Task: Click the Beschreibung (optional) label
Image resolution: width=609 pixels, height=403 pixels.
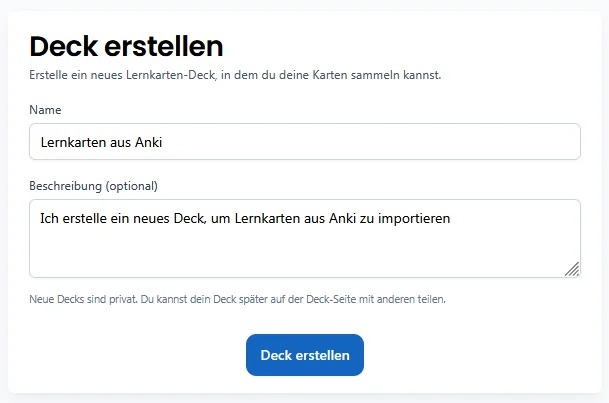Action: pyautogui.click(x=94, y=186)
